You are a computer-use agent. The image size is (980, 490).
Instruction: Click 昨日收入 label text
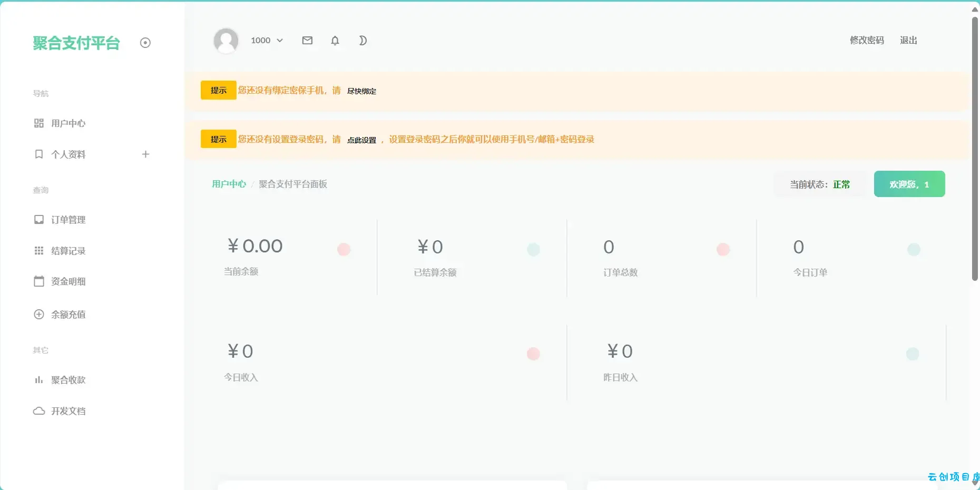click(x=620, y=377)
